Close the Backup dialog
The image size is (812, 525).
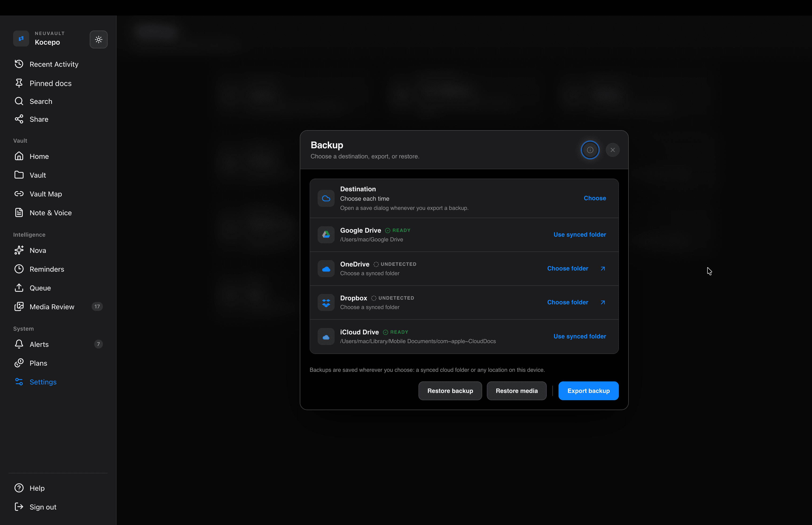[x=612, y=150]
